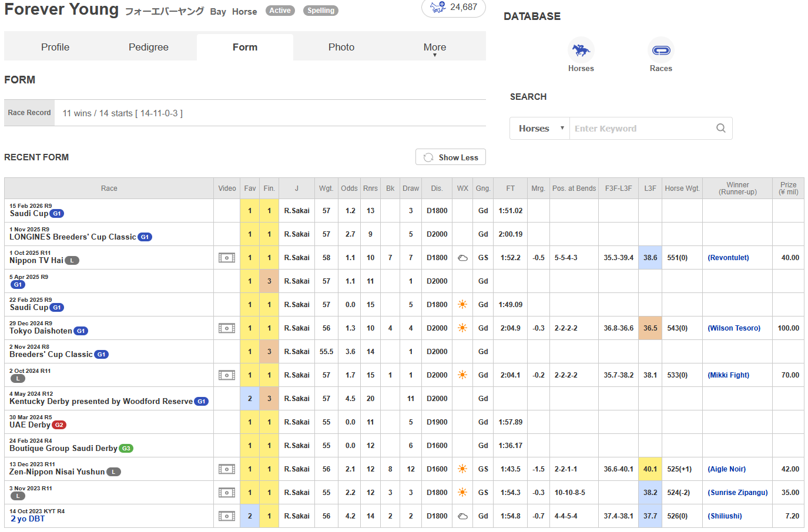The height and width of the screenshot is (532, 808).
Task: Click the Active status badge
Action: pyautogui.click(x=280, y=11)
